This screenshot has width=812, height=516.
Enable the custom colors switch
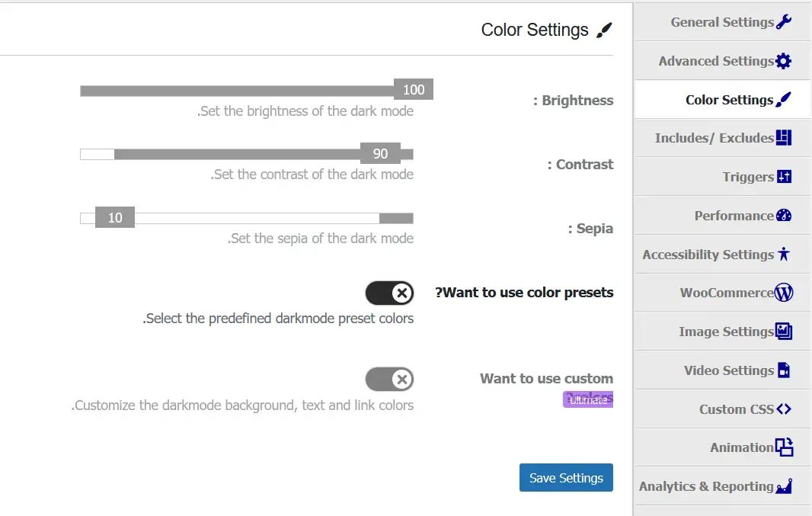click(x=389, y=379)
